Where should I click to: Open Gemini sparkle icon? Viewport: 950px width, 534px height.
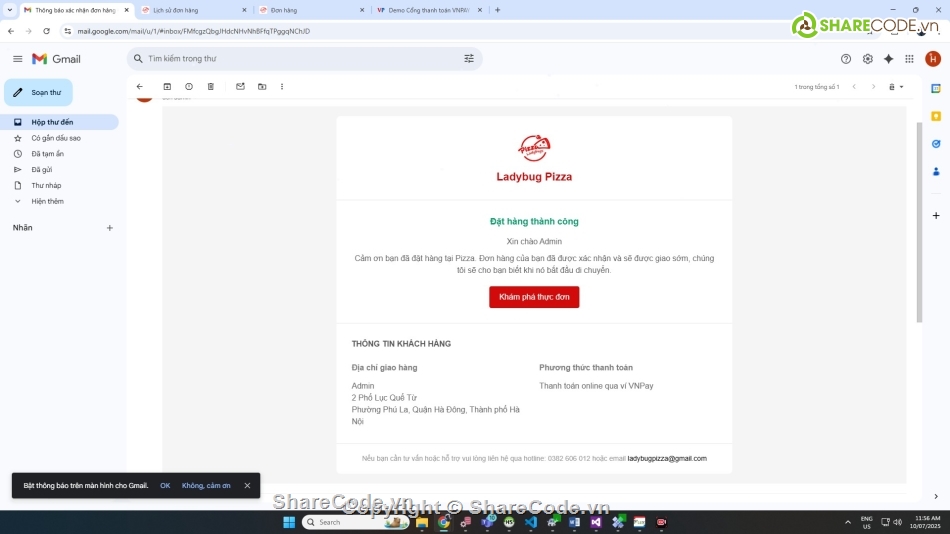[x=889, y=59]
